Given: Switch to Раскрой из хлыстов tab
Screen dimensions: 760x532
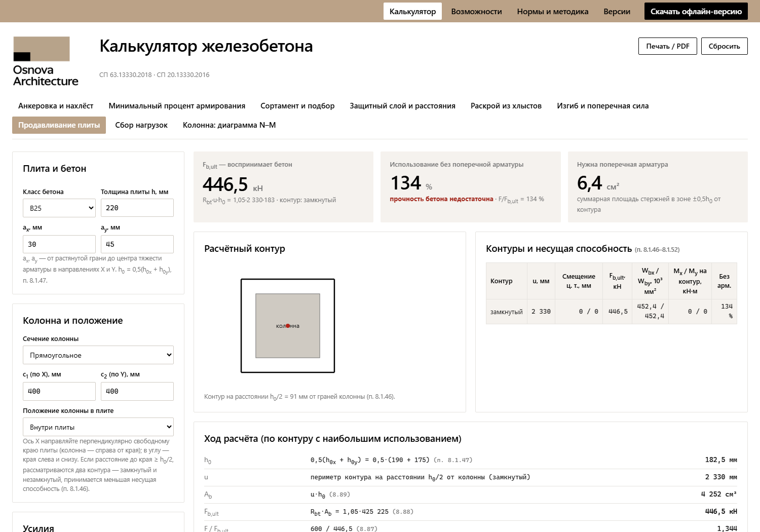Looking at the screenshot, I should click(x=506, y=106).
